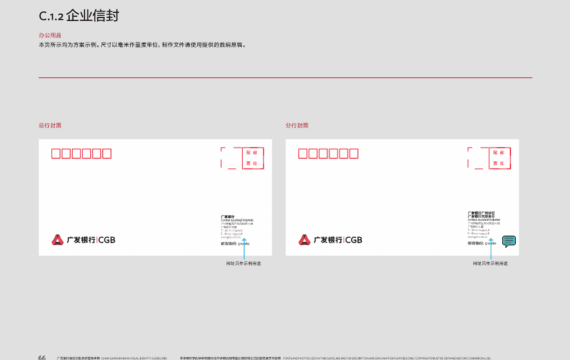570x360 pixels.
Task: Select the description line starting '本页所示均为方案示例'
Action: pos(142,45)
